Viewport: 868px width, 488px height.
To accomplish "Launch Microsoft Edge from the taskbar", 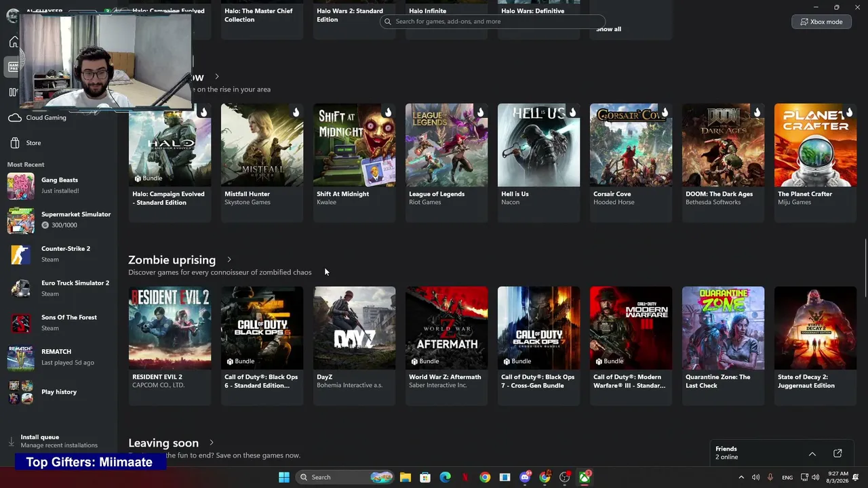I will point(445,477).
